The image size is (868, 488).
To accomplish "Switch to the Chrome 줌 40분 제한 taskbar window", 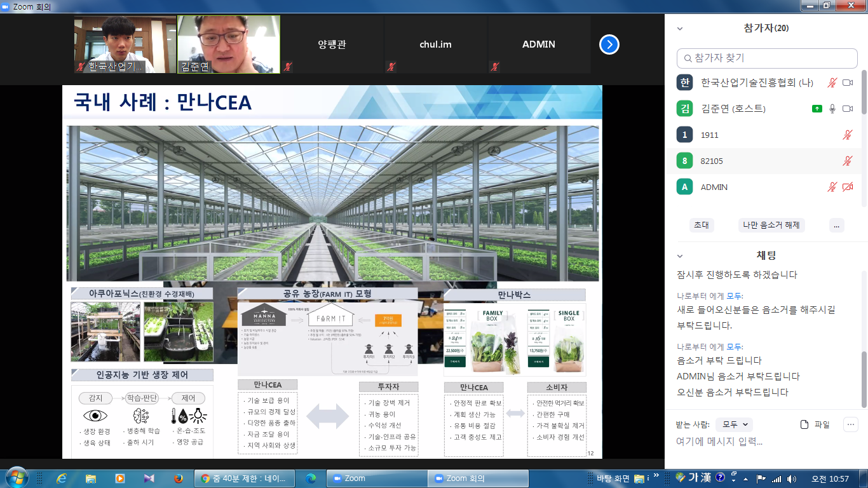I will pos(243,478).
